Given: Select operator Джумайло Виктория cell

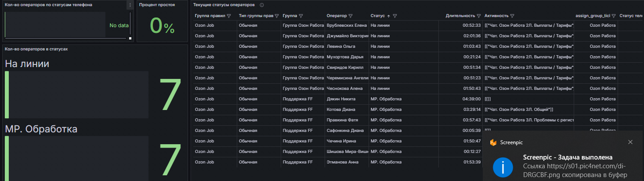Looking at the screenshot, I should pyautogui.click(x=347, y=36).
